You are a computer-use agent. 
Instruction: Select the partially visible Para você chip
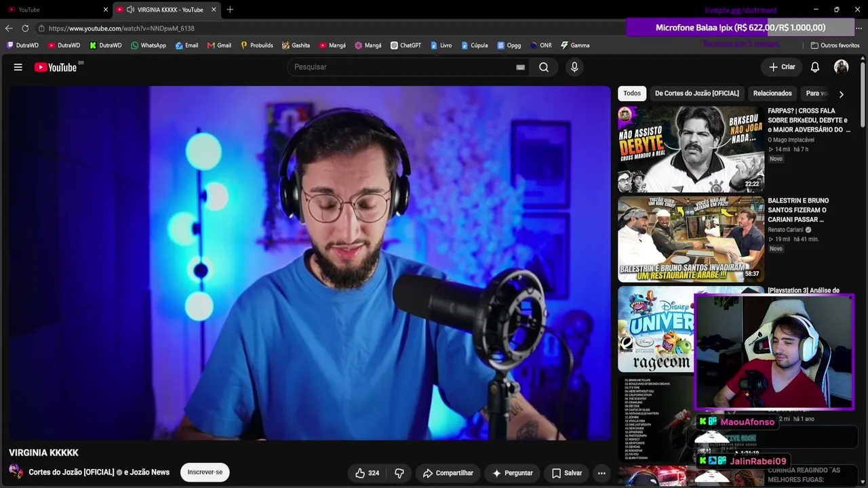[816, 94]
